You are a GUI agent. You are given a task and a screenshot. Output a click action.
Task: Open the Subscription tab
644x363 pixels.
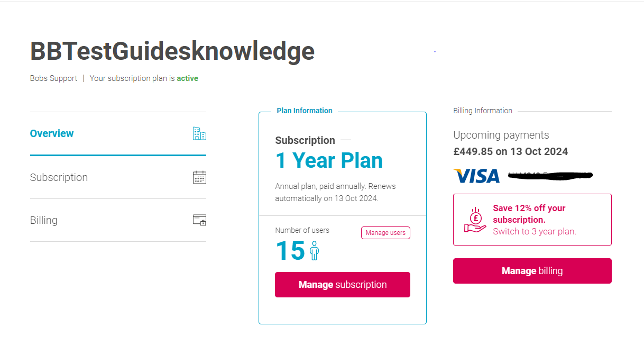59,177
